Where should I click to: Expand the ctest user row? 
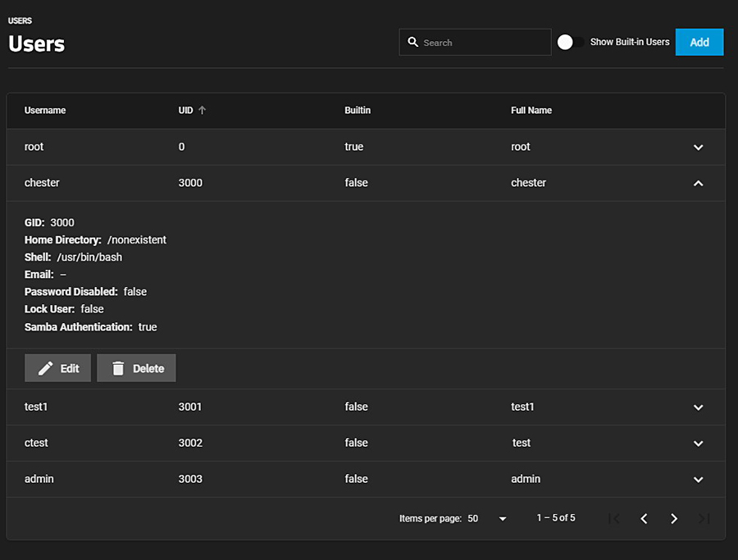point(699,444)
